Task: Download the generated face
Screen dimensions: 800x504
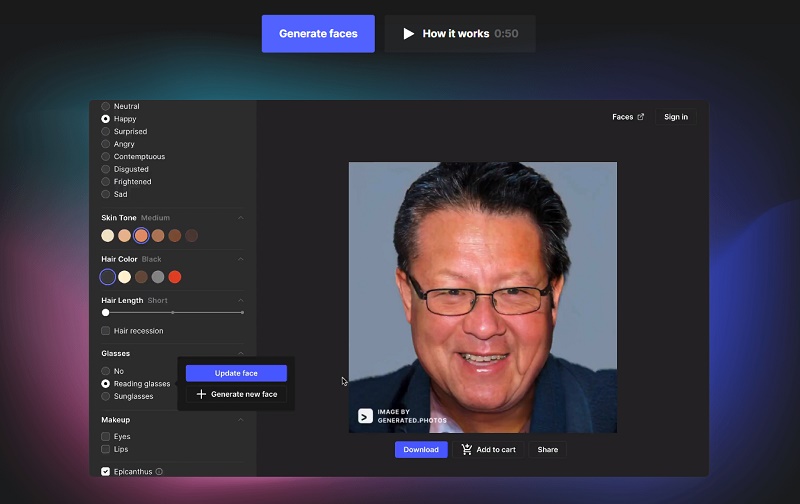Action: pos(421,449)
